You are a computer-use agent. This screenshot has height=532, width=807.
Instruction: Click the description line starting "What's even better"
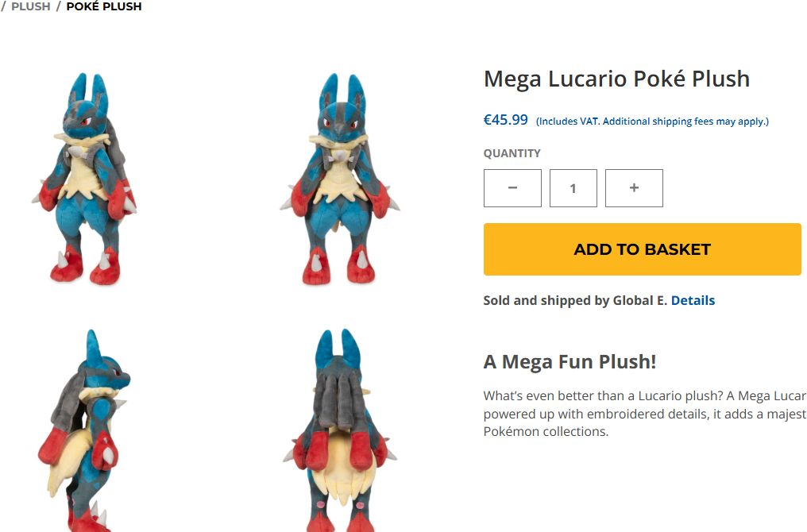point(644,396)
